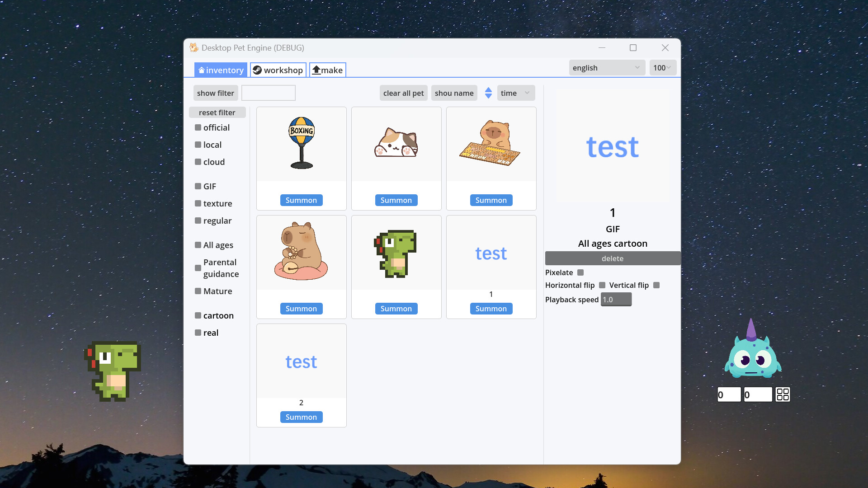Image resolution: width=868 pixels, height=488 pixels.
Task: Enable Horizontal flip for the test pet
Action: [x=602, y=285]
